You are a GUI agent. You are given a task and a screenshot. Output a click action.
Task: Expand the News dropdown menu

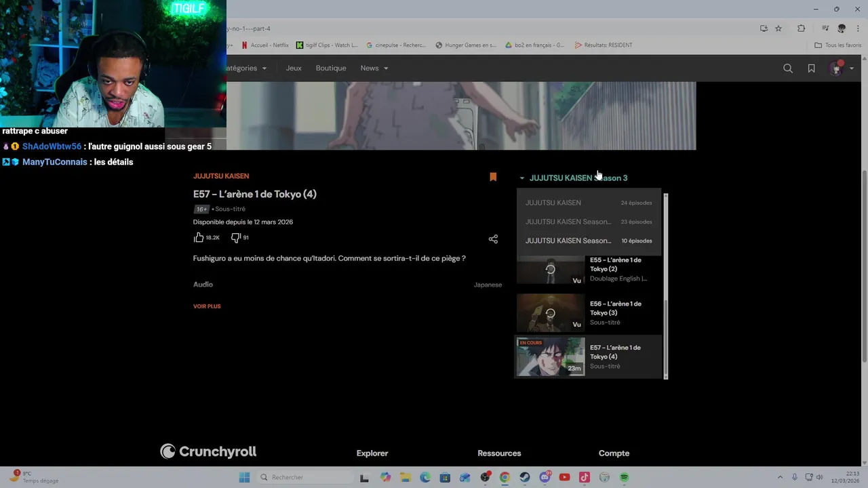pyautogui.click(x=374, y=68)
